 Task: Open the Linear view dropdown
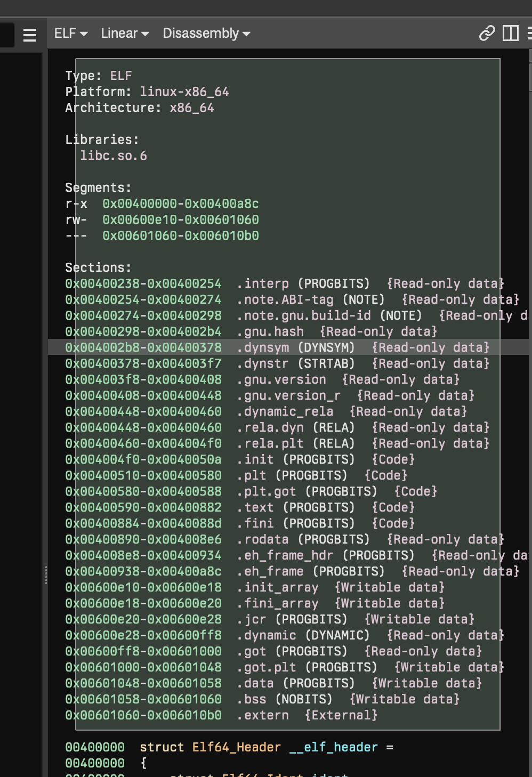(x=125, y=33)
